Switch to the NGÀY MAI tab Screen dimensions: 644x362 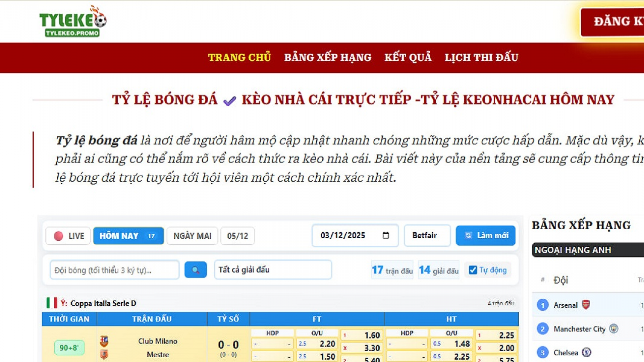pos(192,236)
